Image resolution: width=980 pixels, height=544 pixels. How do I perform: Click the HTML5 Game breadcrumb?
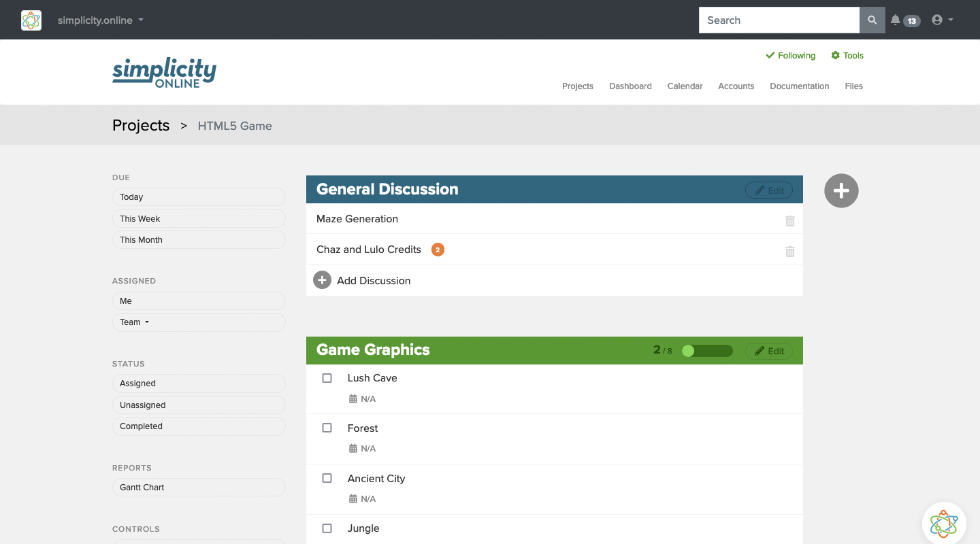235,126
